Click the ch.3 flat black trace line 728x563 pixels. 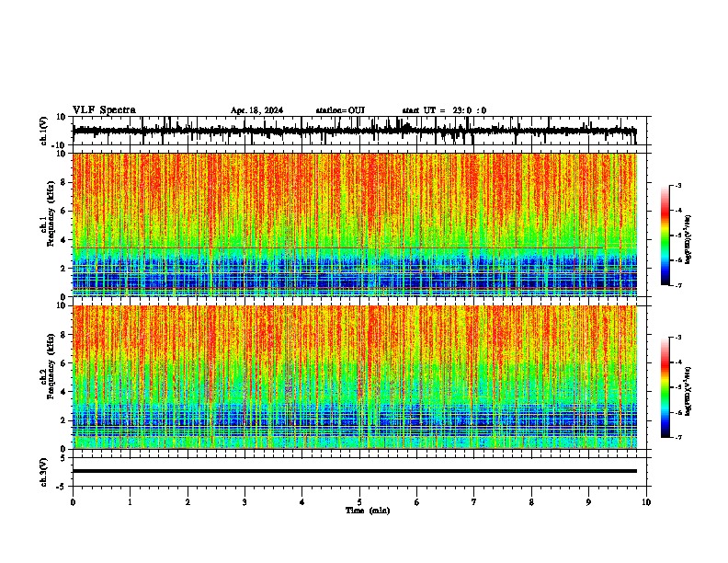click(355, 471)
